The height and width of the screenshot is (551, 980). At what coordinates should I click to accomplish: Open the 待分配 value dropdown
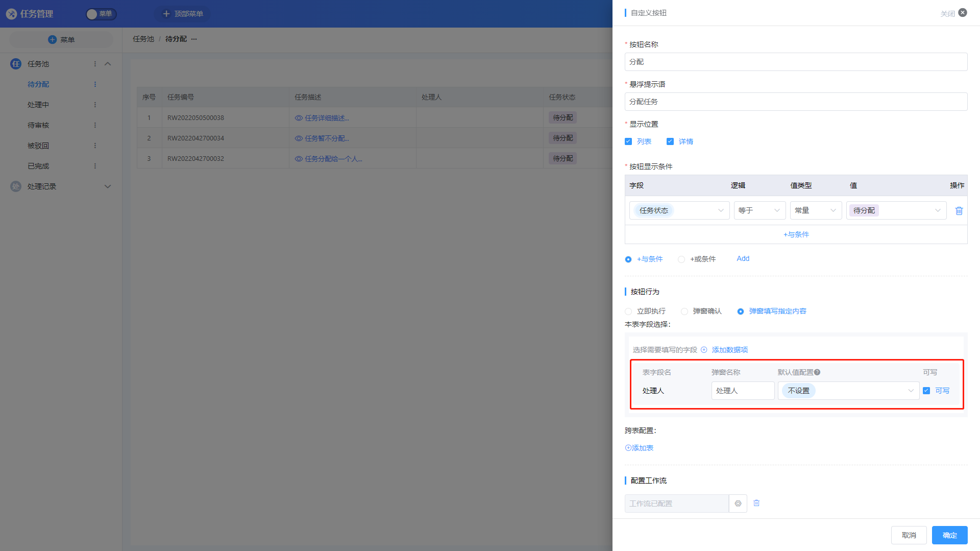click(x=896, y=210)
